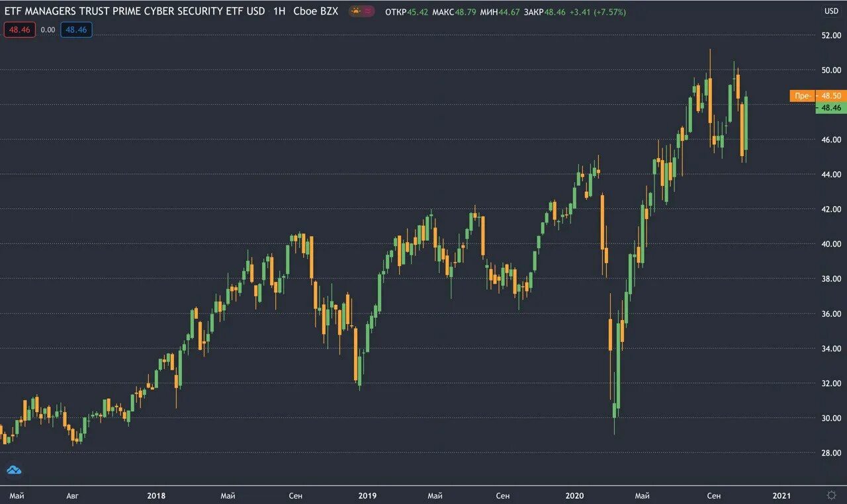Click the 42.00 price axis label

pos(830,209)
